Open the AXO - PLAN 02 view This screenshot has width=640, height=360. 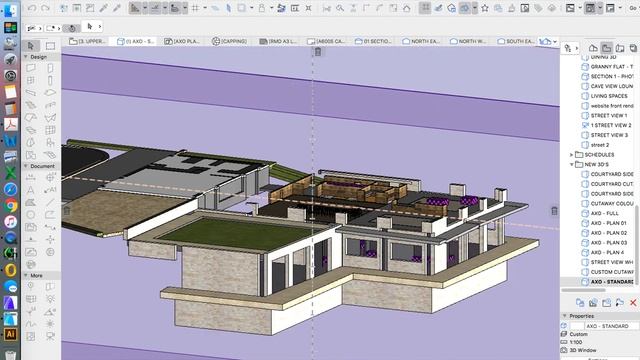click(x=609, y=233)
